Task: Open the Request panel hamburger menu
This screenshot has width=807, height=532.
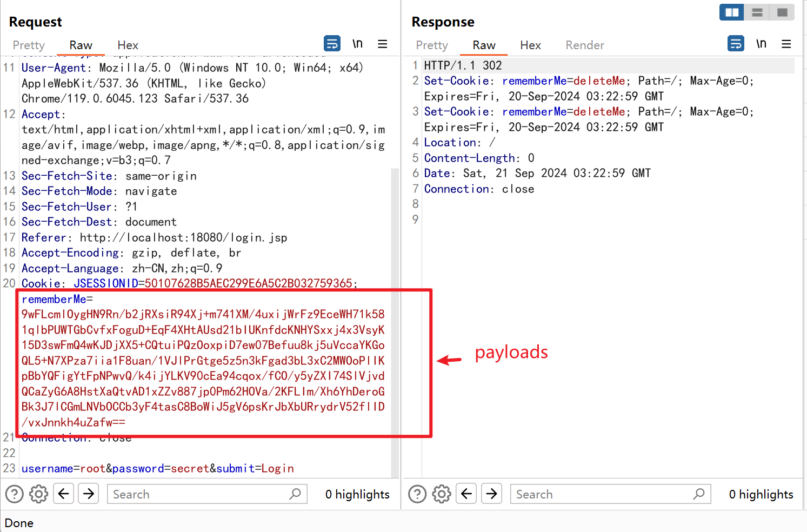Action: point(383,44)
